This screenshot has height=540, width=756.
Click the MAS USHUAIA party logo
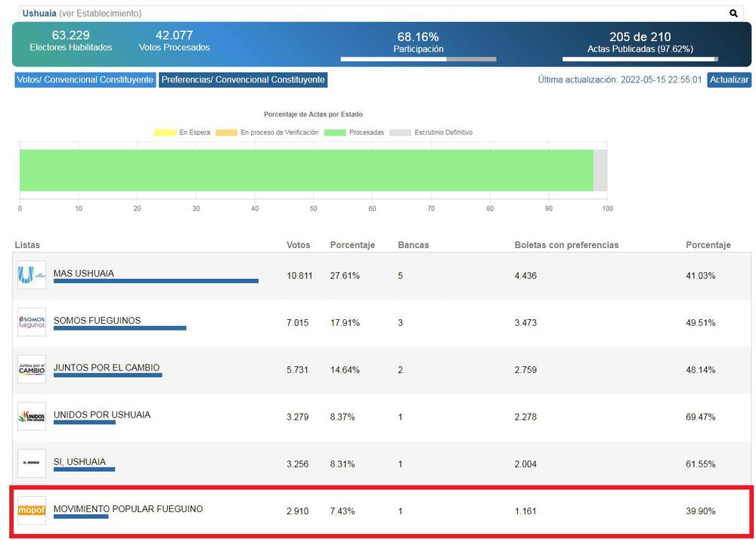click(32, 275)
